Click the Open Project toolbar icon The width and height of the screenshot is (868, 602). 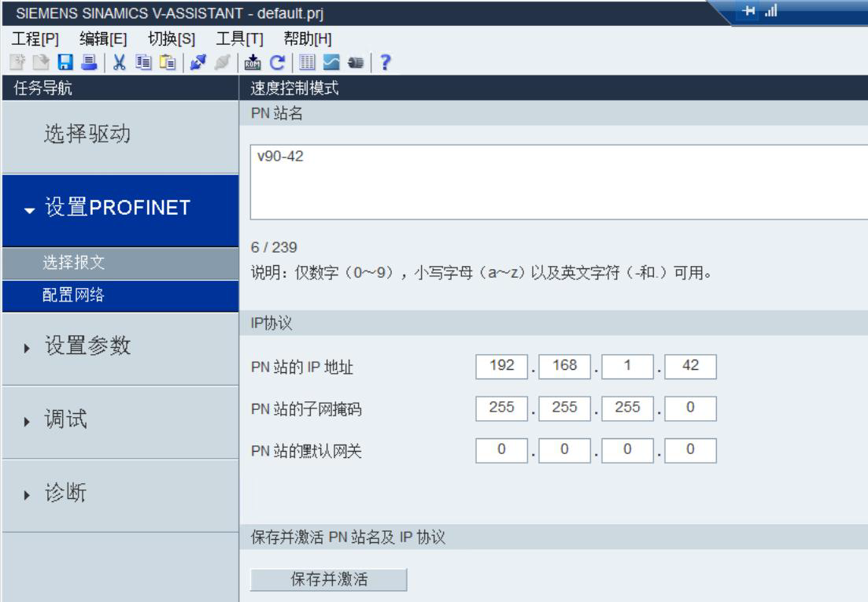pyautogui.click(x=41, y=62)
